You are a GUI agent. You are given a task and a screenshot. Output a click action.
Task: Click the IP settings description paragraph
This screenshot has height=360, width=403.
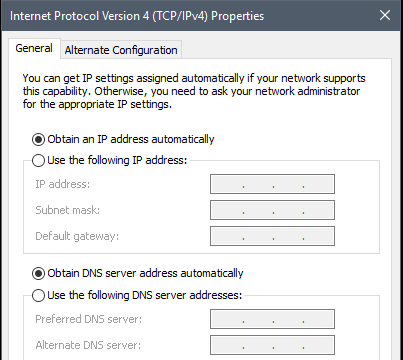tap(194, 91)
